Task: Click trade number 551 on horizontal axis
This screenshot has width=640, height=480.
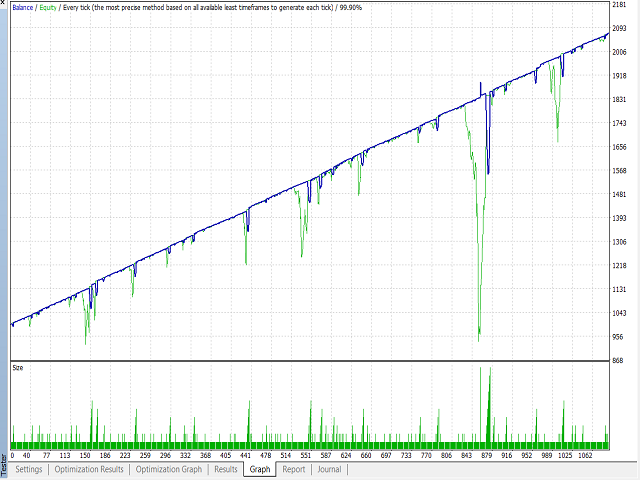Action: pos(306,455)
